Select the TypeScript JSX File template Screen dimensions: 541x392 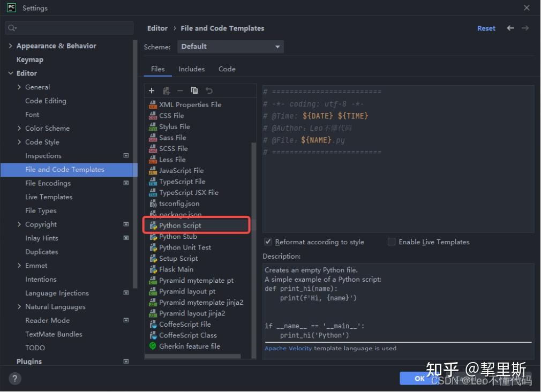(x=189, y=192)
